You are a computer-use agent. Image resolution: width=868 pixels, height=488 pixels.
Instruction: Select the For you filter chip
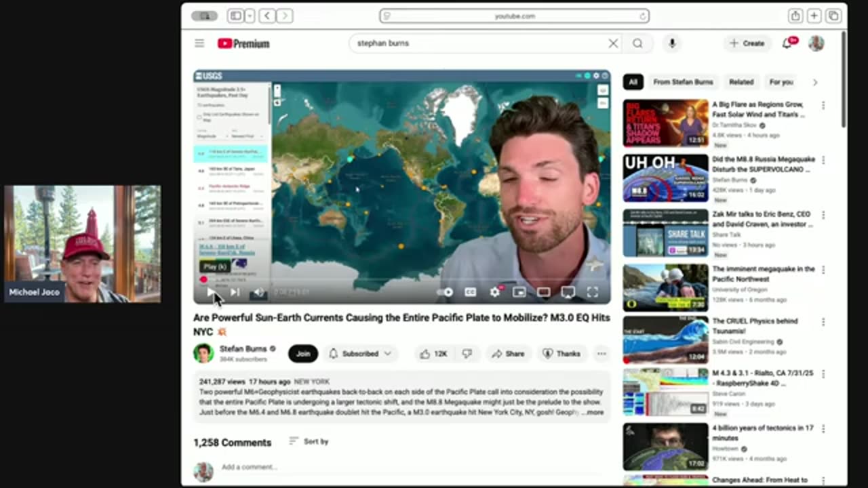pyautogui.click(x=781, y=82)
